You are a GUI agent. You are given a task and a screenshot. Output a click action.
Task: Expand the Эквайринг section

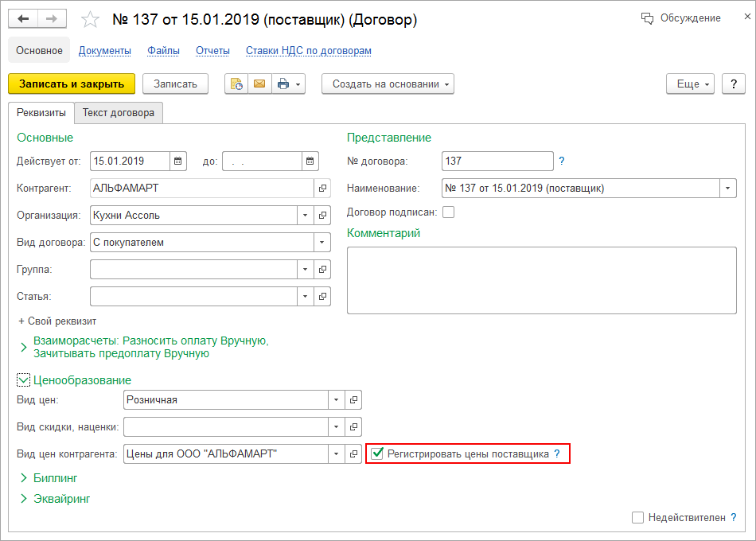tap(61, 499)
